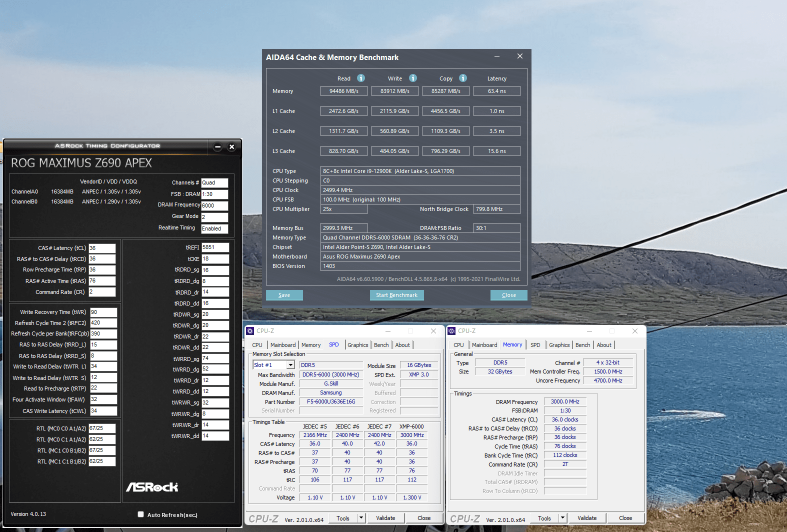Viewport: 787px width, 532px height.
Task: Click the Memory Type DDR5-6000 SDRAM field
Action: tap(420, 237)
